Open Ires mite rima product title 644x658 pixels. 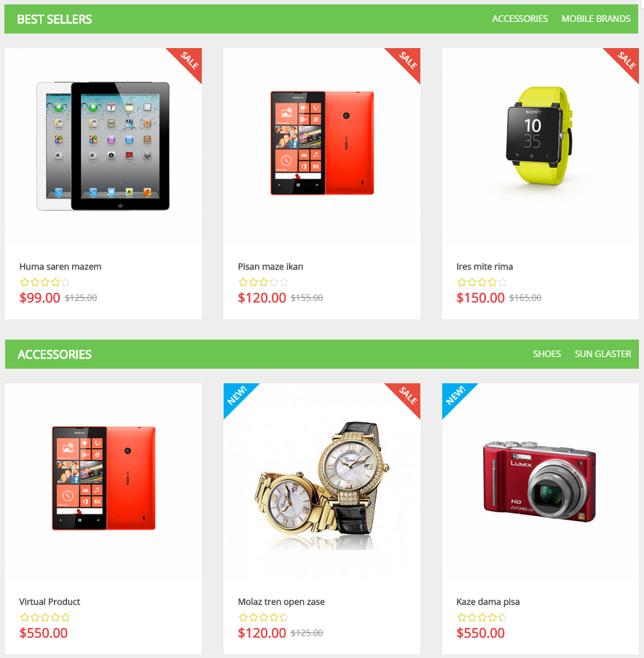click(484, 267)
